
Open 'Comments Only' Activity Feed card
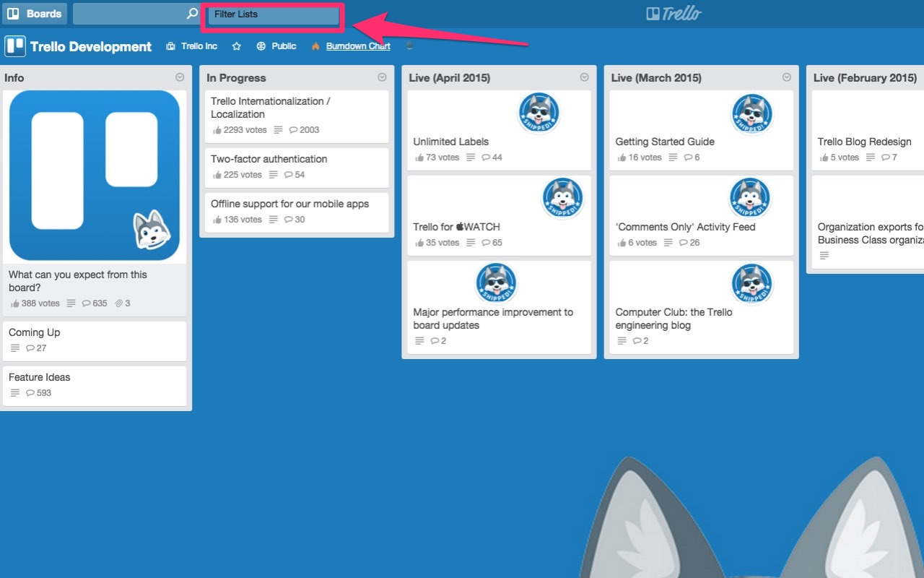pos(701,215)
